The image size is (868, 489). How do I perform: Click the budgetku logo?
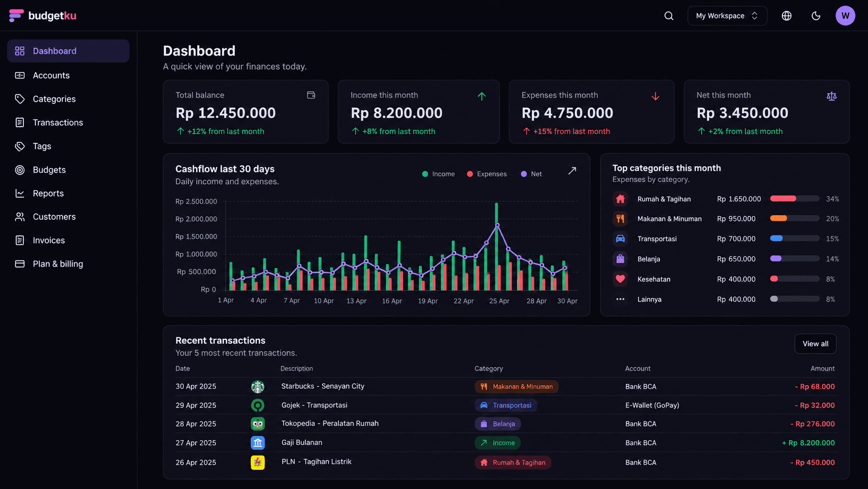point(43,16)
